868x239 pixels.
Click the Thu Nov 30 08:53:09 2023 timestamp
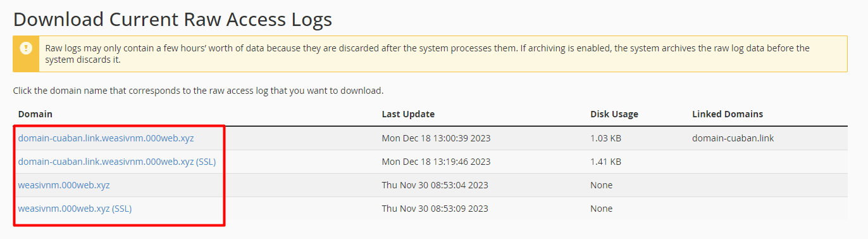pos(435,209)
